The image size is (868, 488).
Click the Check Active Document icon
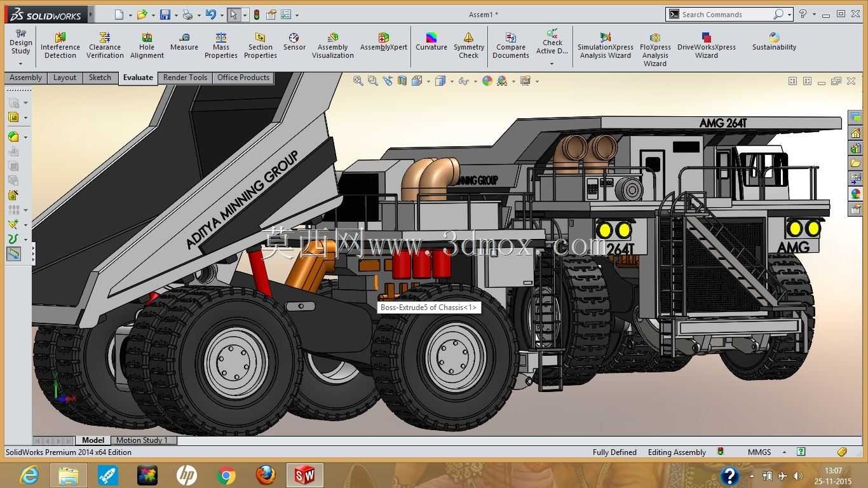tap(552, 33)
